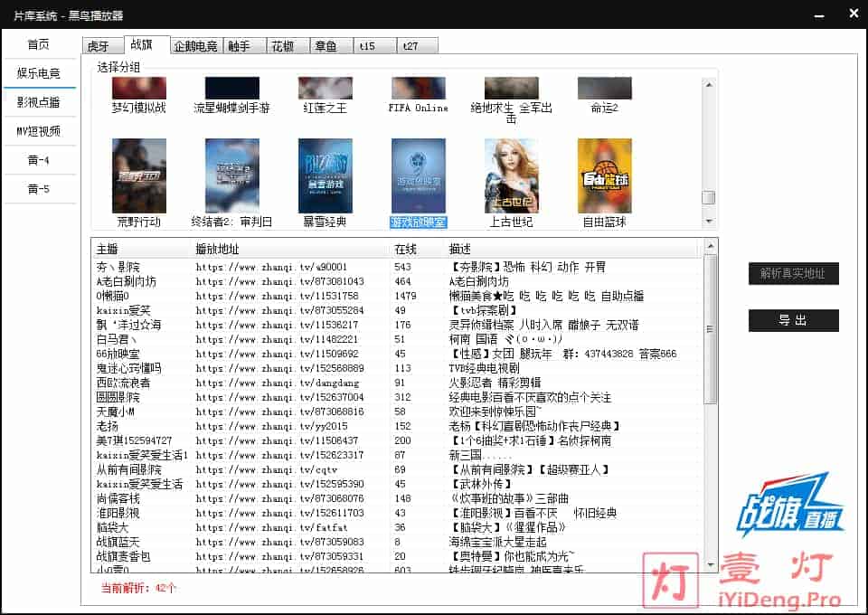Select the 黄-4 sidebar entry
Screen dimensions: 868x615
click(39, 160)
